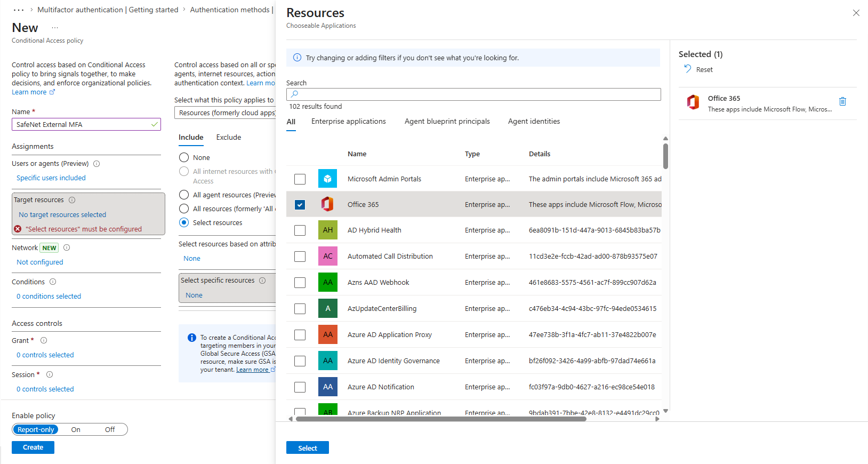Click the blue Select button
The height and width of the screenshot is (464, 868).
coord(308,448)
